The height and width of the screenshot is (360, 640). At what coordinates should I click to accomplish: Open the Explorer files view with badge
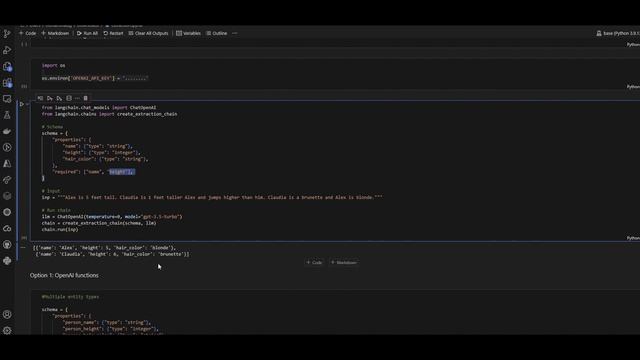click(7, 67)
